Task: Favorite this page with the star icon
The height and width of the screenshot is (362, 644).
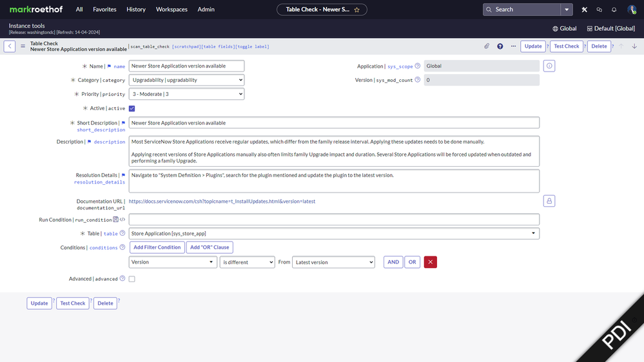Action: (x=357, y=10)
